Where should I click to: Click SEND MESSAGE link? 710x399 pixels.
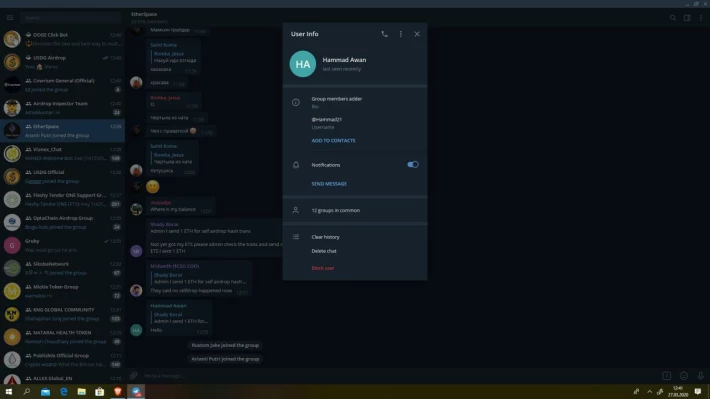tap(329, 184)
